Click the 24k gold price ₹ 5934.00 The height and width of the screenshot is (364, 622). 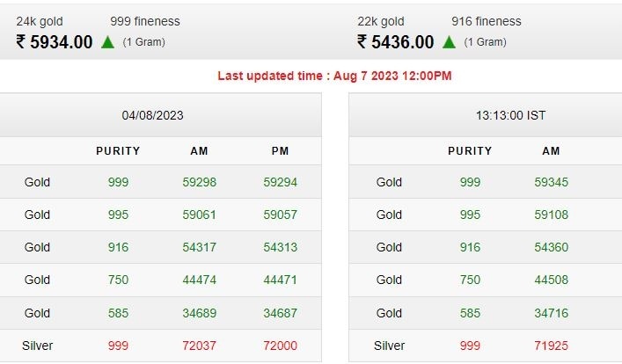55,42
